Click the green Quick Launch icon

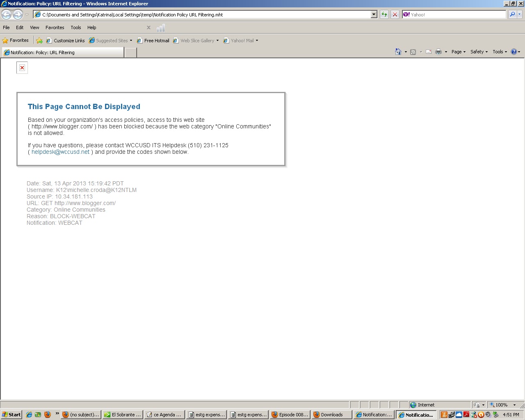(38, 415)
